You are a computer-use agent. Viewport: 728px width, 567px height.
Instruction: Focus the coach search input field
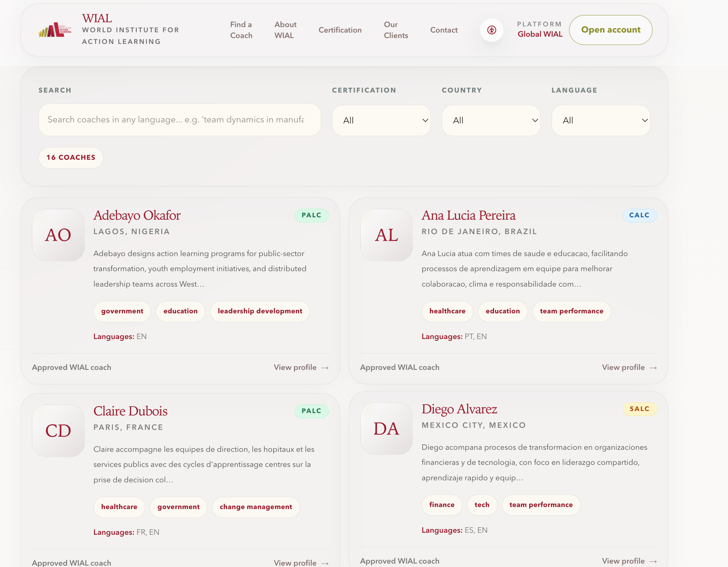(179, 120)
